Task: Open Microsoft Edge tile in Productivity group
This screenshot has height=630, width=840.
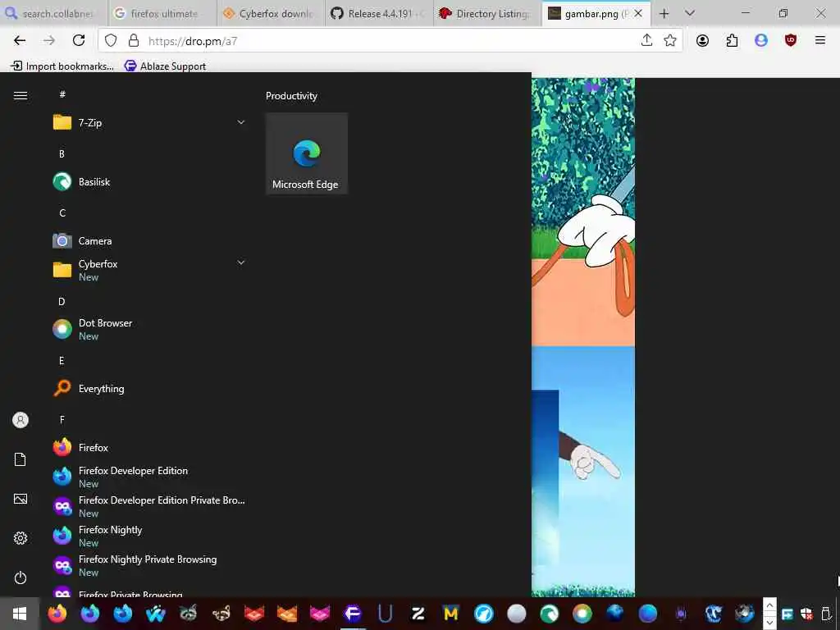Action: [x=307, y=153]
